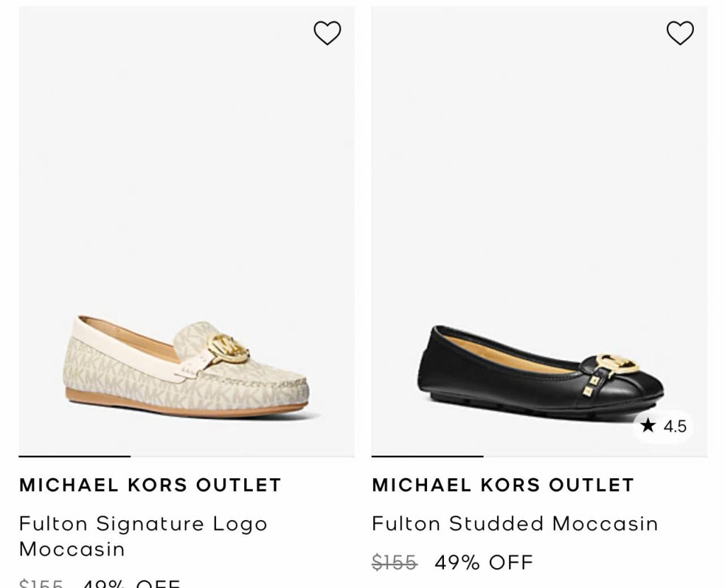
Task: Select image indicator bar under black moccasin
Action: coord(427,456)
